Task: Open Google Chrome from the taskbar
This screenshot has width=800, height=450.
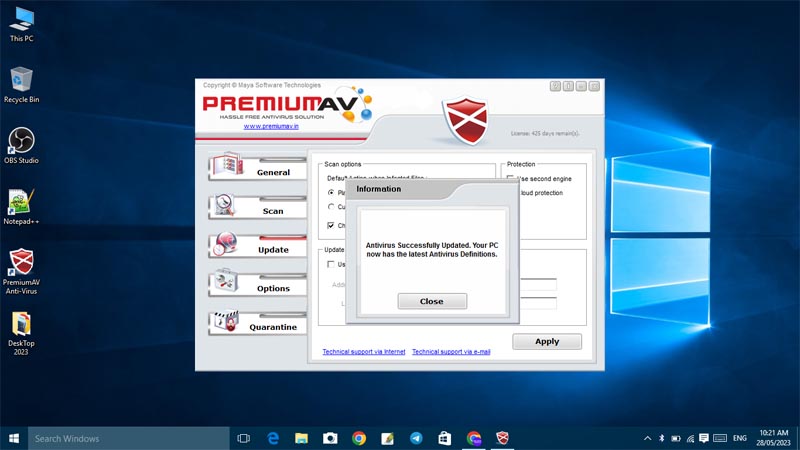Action: point(359,438)
